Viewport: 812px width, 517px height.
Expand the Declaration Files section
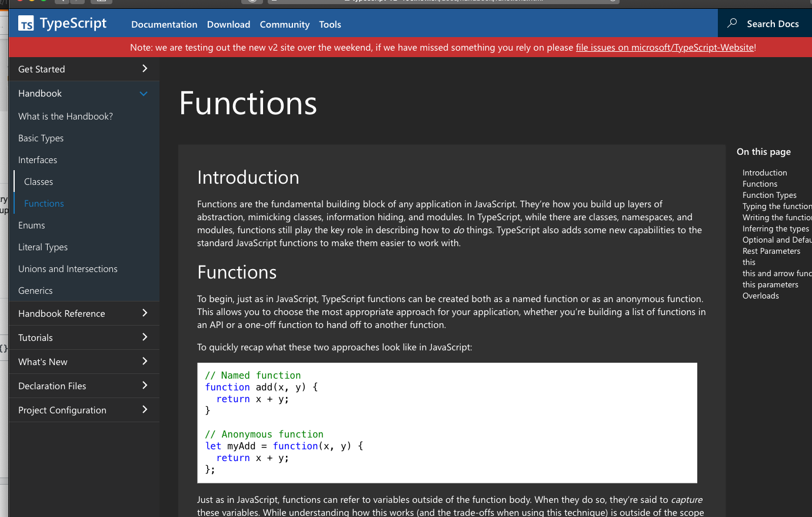tap(144, 386)
